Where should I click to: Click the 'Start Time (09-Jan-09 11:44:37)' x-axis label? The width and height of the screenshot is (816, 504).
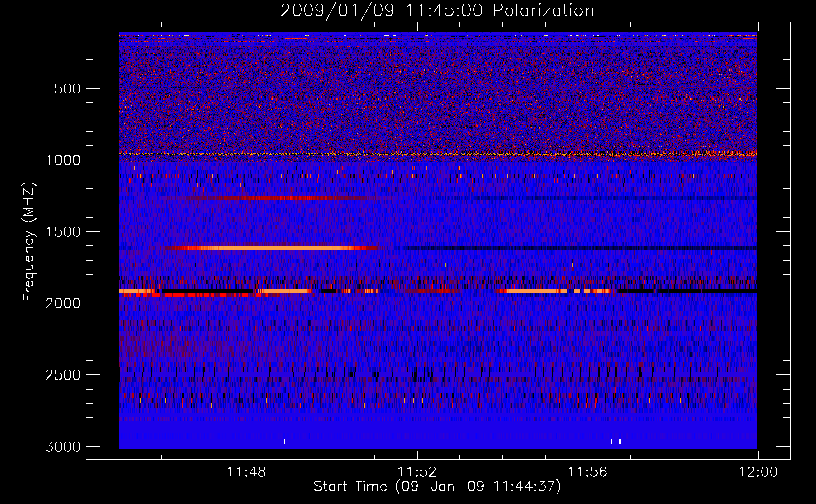(437, 487)
